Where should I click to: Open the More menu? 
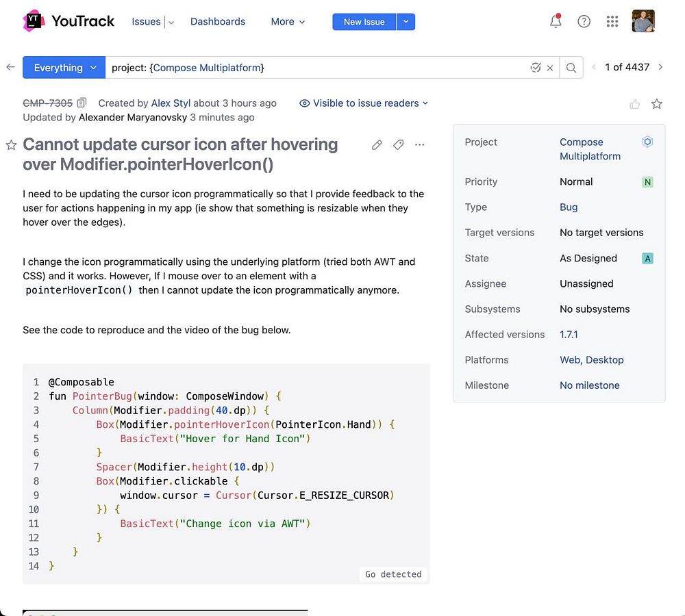(288, 21)
